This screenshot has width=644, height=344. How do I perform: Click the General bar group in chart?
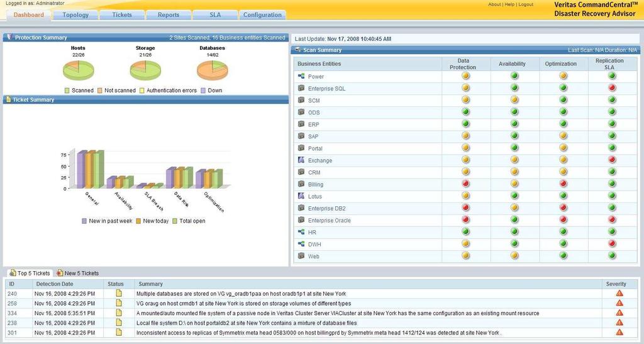pyautogui.click(x=91, y=170)
